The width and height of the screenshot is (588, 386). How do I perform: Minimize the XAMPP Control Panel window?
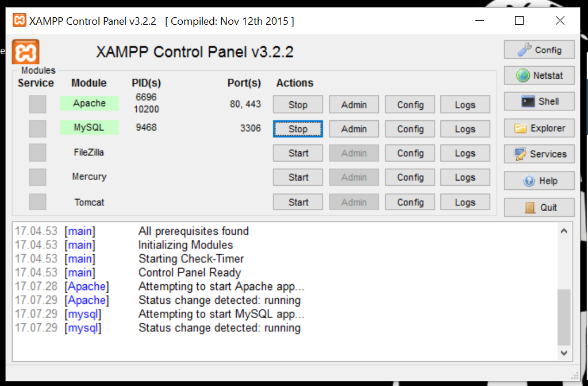click(479, 20)
